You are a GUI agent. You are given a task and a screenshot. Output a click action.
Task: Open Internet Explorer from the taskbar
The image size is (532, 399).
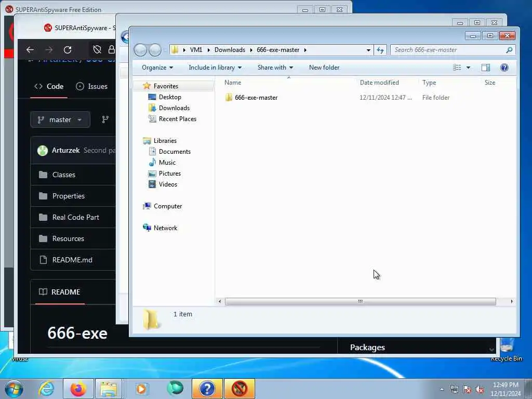coord(46,389)
